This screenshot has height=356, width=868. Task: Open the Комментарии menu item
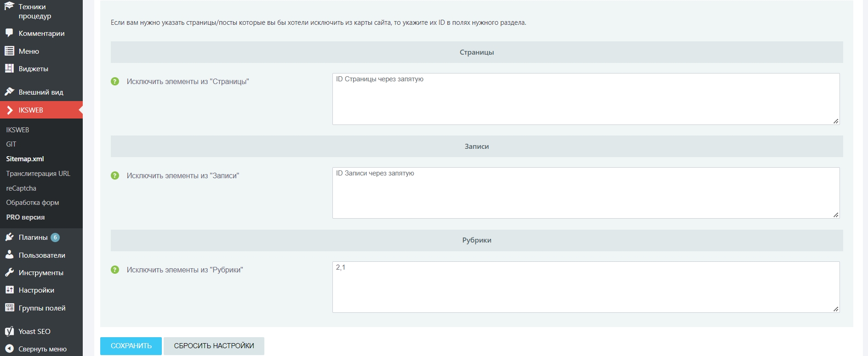[41, 33]
